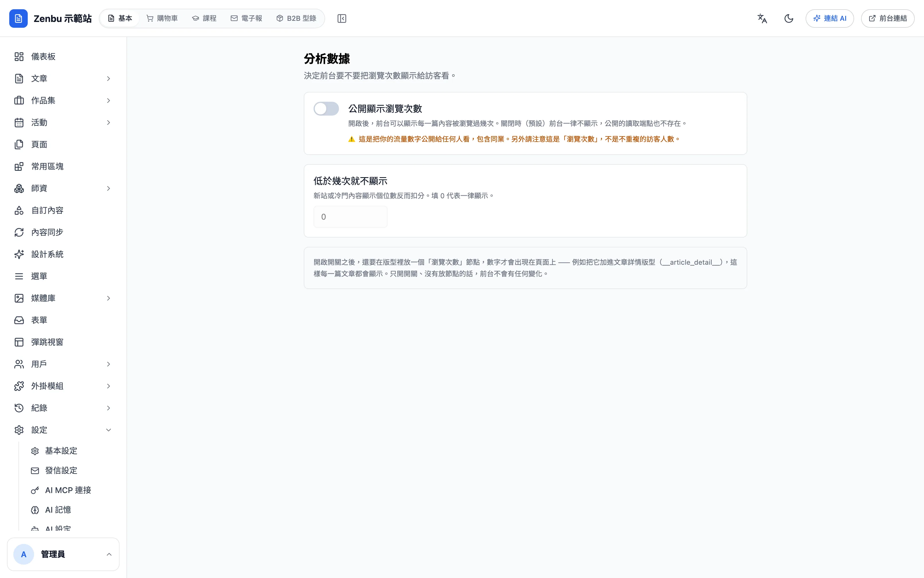Open 彈跳視窗 popup item
This screenshot has height=578, width=924.
[63, 342]
